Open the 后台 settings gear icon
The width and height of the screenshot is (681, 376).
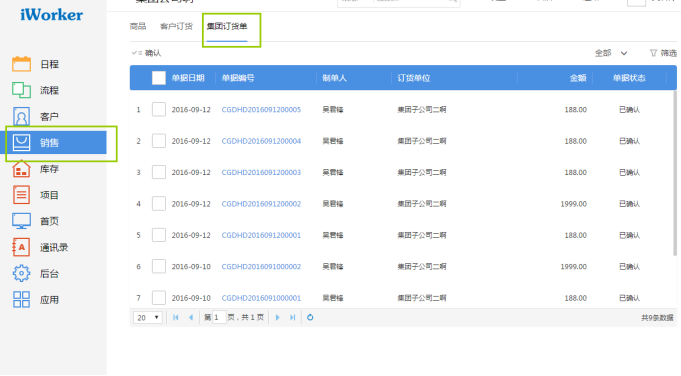click(x=21, y=273)
